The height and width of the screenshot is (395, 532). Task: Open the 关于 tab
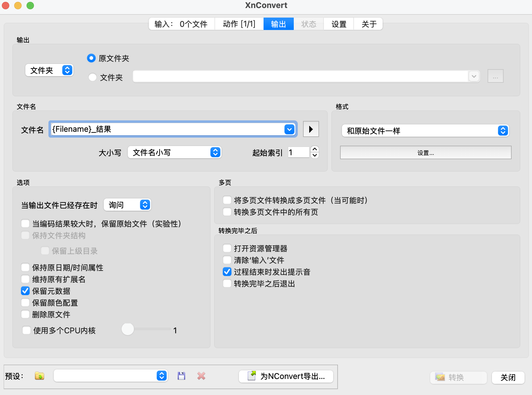(368, 24)
